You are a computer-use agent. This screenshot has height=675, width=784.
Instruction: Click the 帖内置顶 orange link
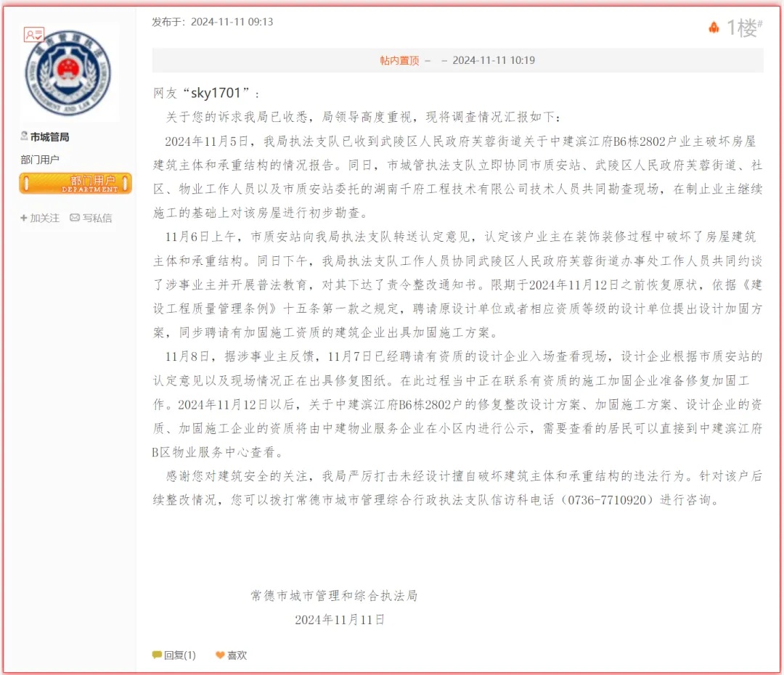(399, 60)
